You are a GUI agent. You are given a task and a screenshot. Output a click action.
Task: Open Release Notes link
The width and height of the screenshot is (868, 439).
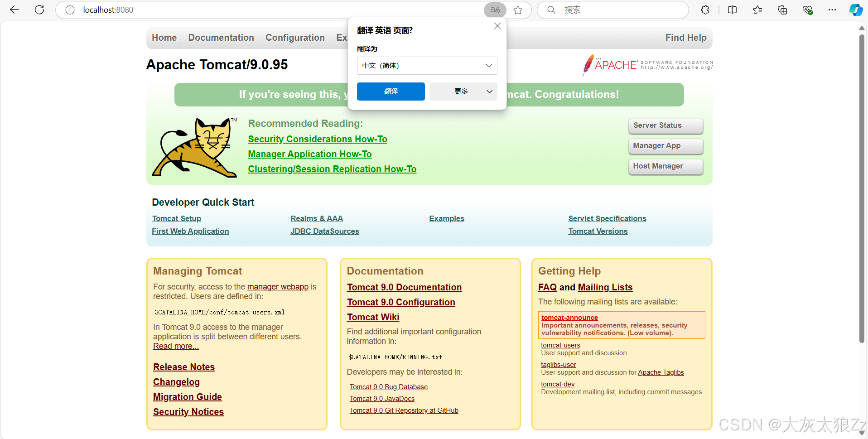[x=184, y=367]
